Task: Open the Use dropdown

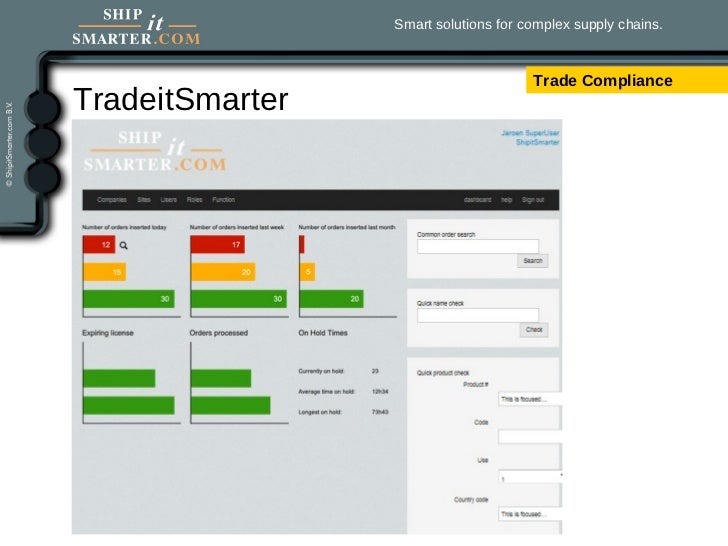Action: pos(531,477)
